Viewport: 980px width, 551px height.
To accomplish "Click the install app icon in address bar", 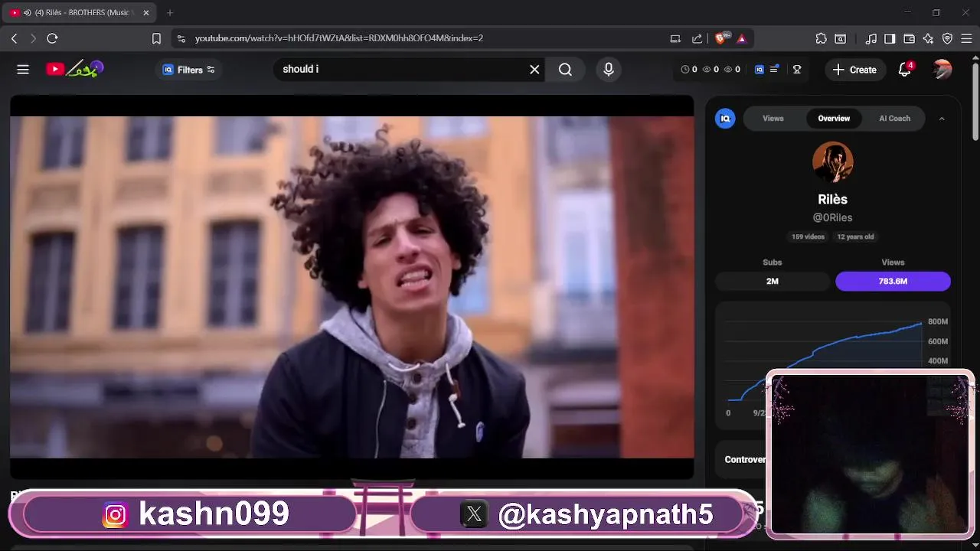I will (675, 38).
